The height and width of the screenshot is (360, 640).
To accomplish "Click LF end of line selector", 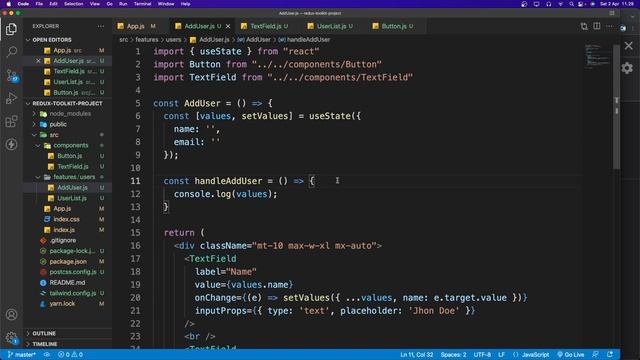I will pyautogui.click(x=501, y=355).
